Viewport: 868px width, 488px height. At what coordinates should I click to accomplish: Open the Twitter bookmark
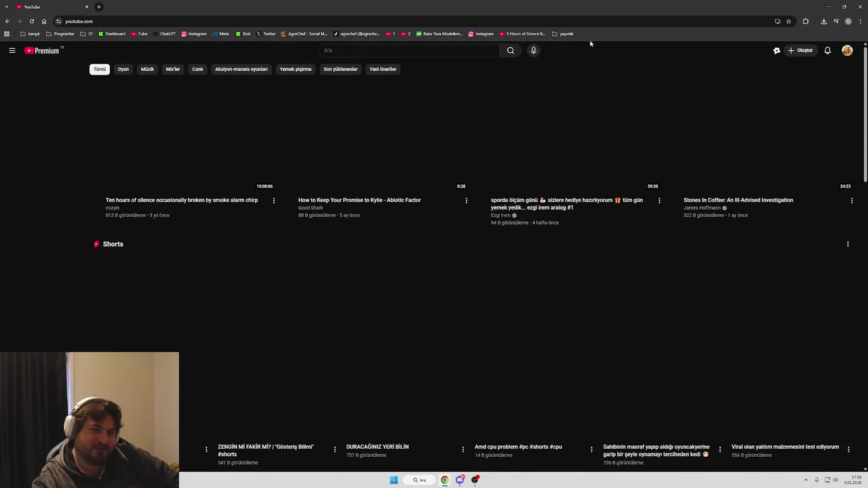click(266, 34)
